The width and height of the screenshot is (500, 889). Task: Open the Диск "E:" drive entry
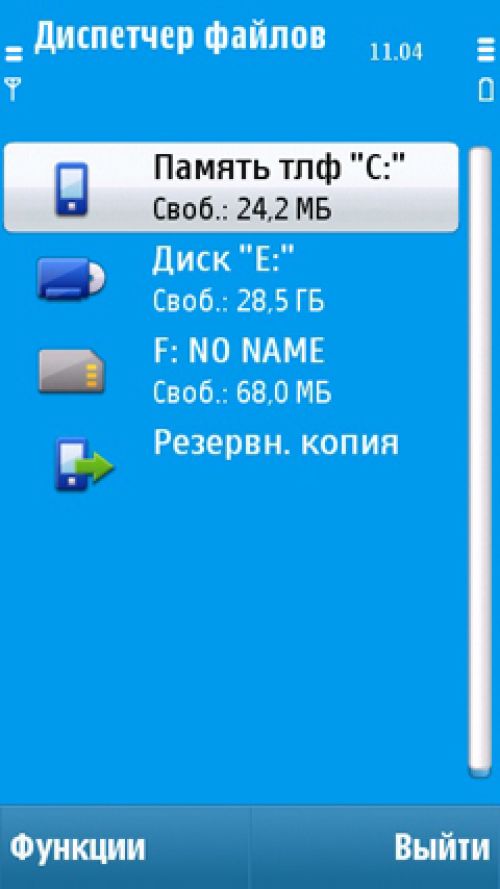[231, 278]
